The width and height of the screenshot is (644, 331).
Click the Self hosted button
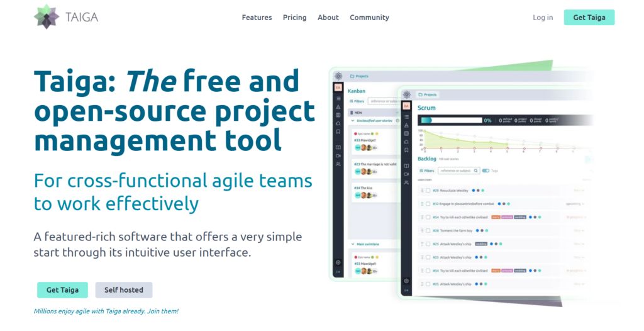pos(124,290)
